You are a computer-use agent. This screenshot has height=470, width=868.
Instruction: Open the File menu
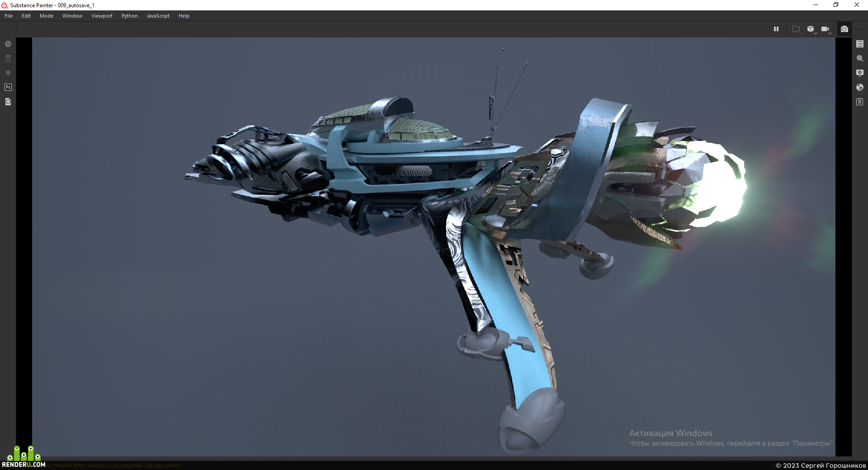[9, 16]
